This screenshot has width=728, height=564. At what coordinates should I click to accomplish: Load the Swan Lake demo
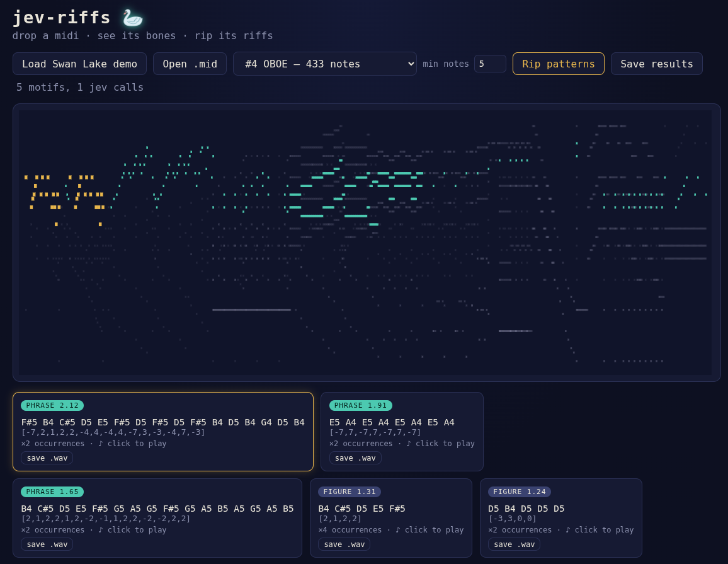79,64
